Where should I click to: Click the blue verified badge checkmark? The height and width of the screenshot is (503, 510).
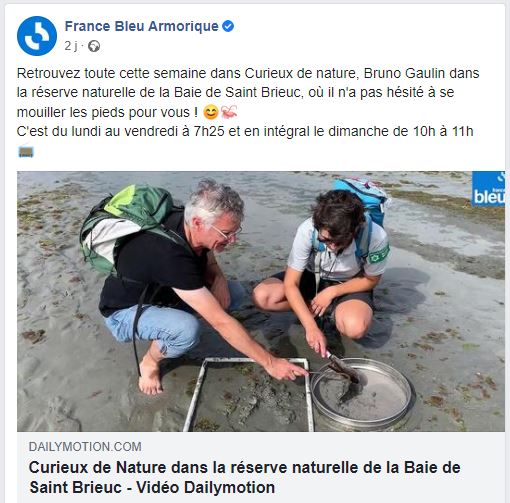(228, 26)
